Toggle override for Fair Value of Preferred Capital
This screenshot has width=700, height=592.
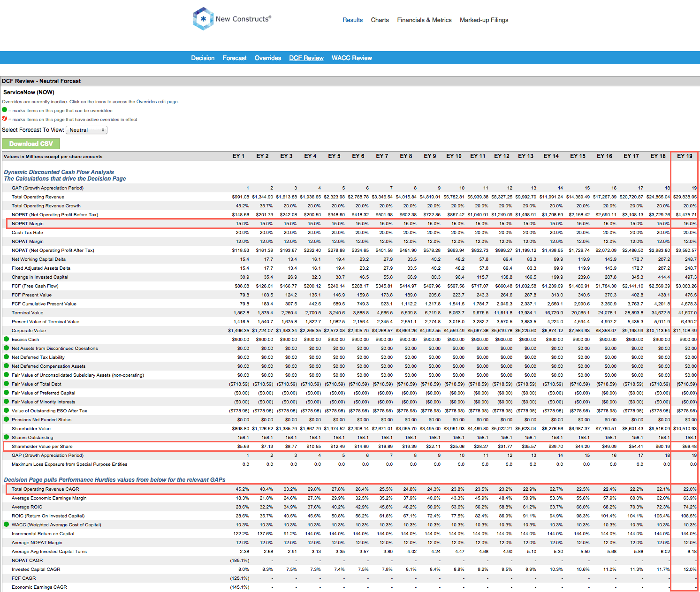[x=6, y=393]
